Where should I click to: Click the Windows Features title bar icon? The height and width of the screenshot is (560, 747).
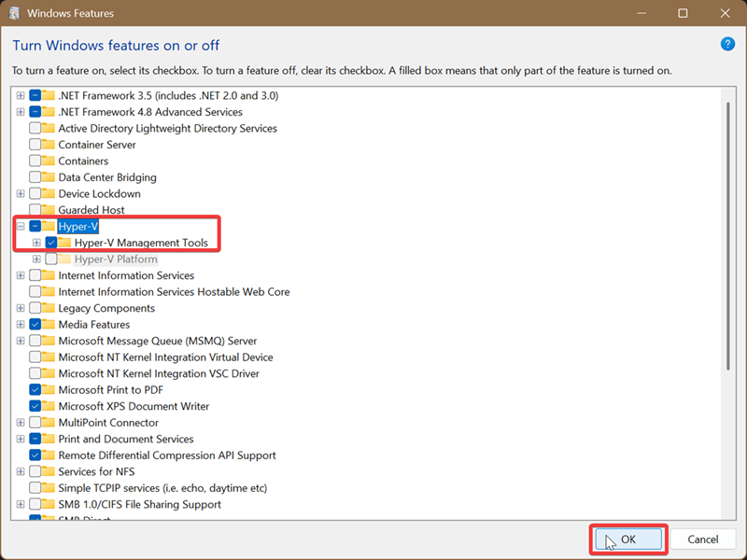click(14, 13)
